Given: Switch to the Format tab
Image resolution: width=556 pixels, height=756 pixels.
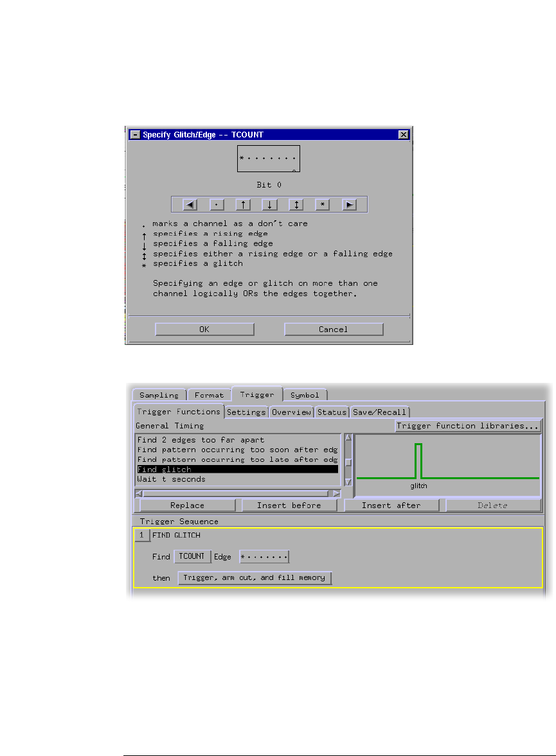Looking at the screenshot, I should (x=209, y=395).
